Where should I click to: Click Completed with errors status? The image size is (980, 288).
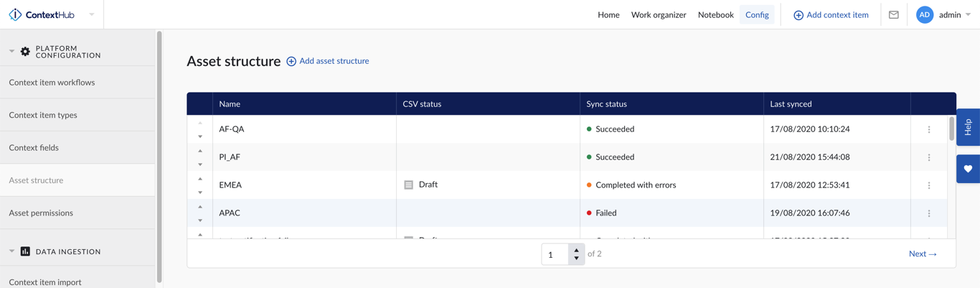(636, 185)
